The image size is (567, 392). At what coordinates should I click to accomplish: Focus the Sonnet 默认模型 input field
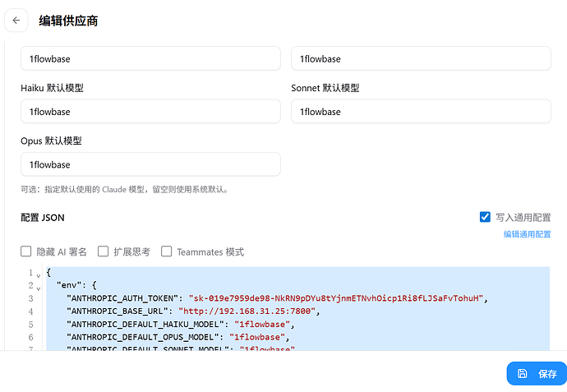coord(421,112)
